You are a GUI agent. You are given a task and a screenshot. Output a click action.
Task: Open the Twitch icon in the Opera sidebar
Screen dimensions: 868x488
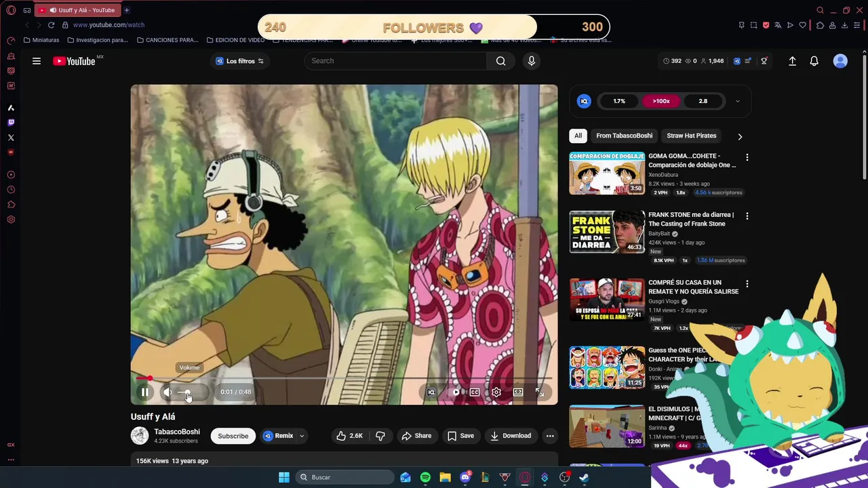11,123
